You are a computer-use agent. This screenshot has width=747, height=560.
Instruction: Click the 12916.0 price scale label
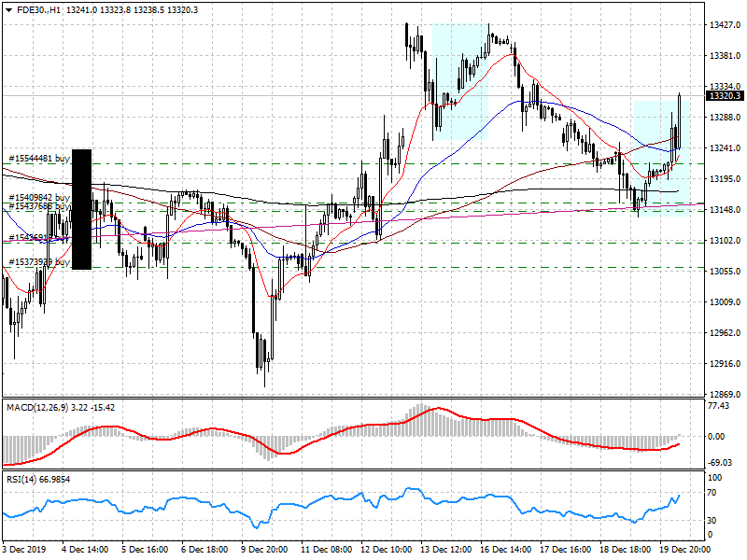tap(725, 364)
